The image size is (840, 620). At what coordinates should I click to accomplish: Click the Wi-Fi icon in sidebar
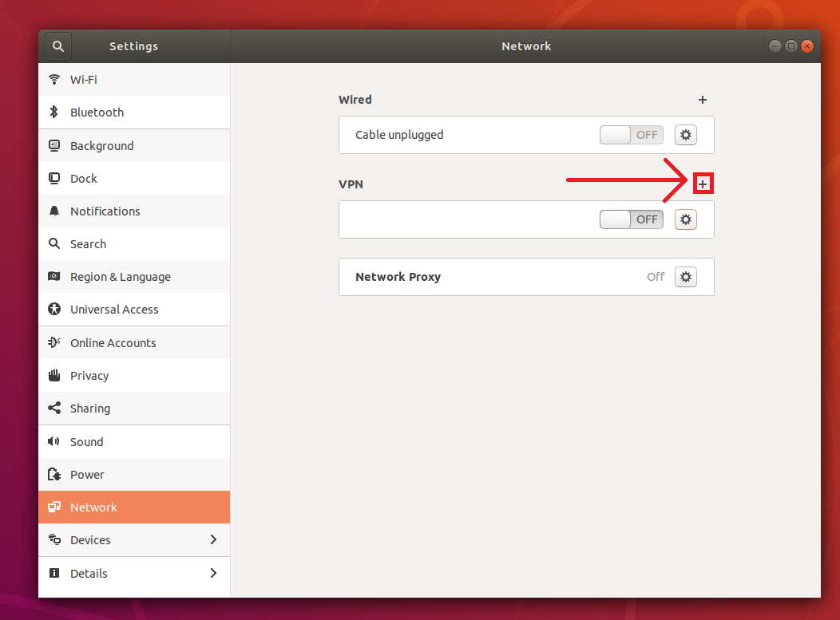(54, 80)
